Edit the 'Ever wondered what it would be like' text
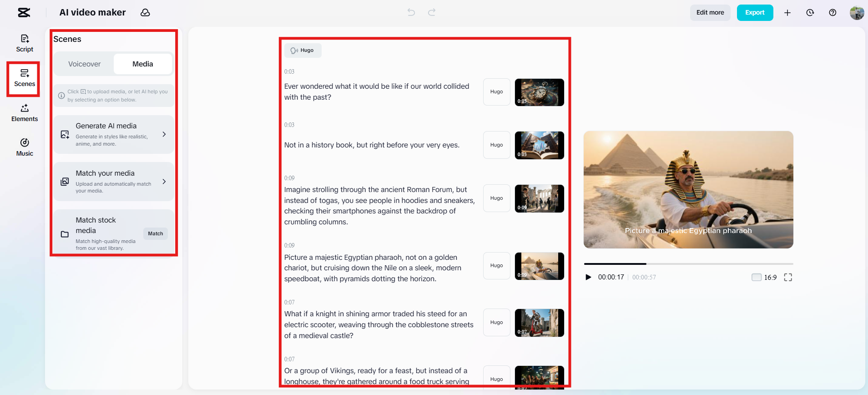 pyautogui.click(x=377, y=92)
